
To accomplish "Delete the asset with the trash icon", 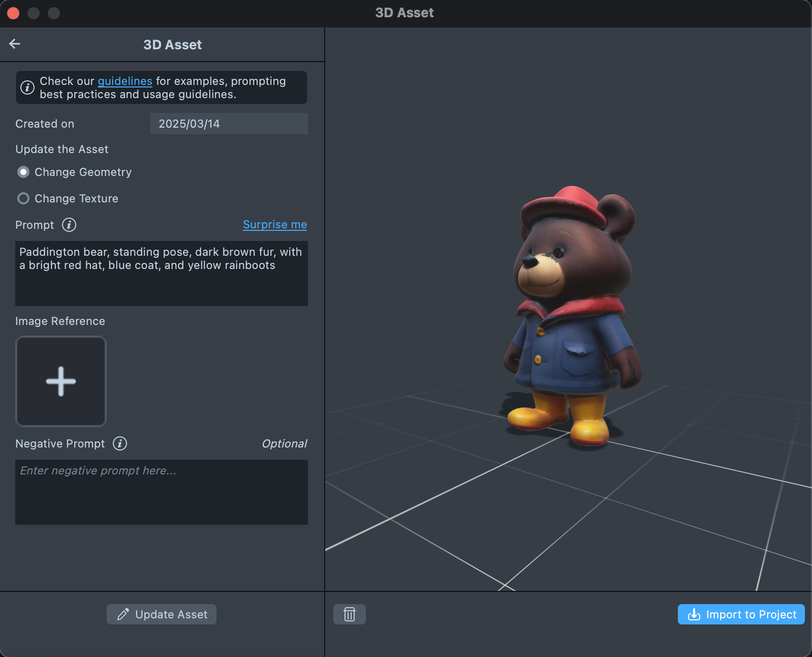I will pos(349,614).
